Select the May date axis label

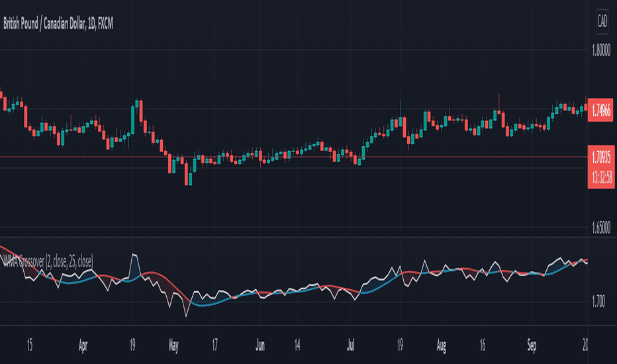173,345
